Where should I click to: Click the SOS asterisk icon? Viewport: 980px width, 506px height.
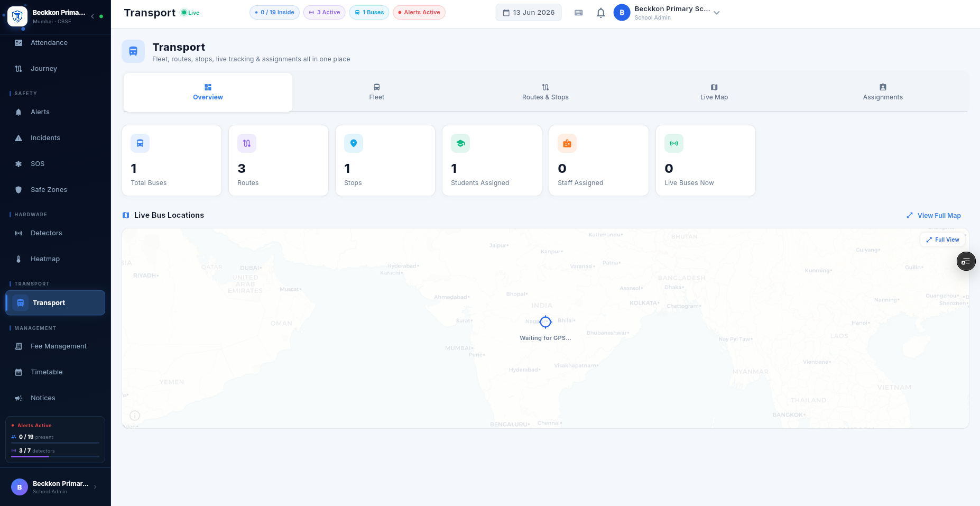point(19,164)
